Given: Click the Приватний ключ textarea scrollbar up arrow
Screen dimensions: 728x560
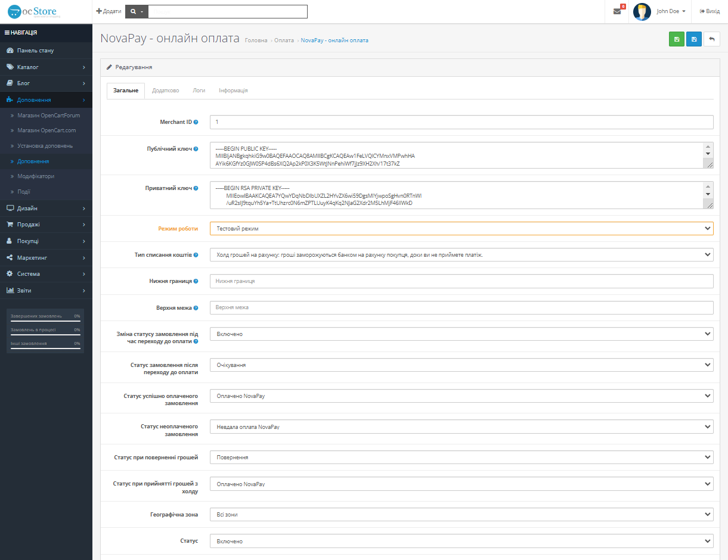Looking at the screenshot, I should (x=708, y=185).
